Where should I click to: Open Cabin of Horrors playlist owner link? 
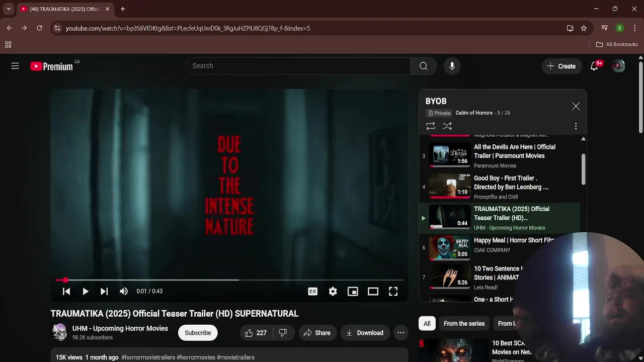point(474,113)
